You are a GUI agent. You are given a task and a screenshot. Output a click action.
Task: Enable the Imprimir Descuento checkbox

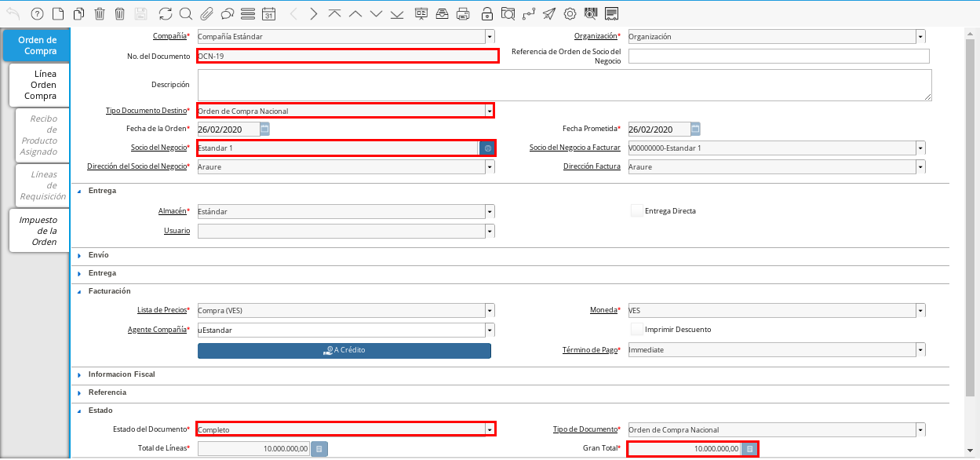point(637,329)
